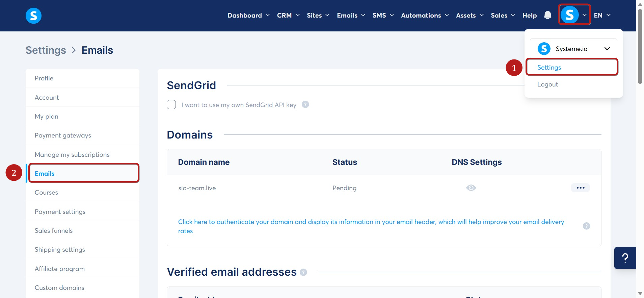Click help icon next to Verified email addresses
The image size is (644, 298).
pos(303,272)
